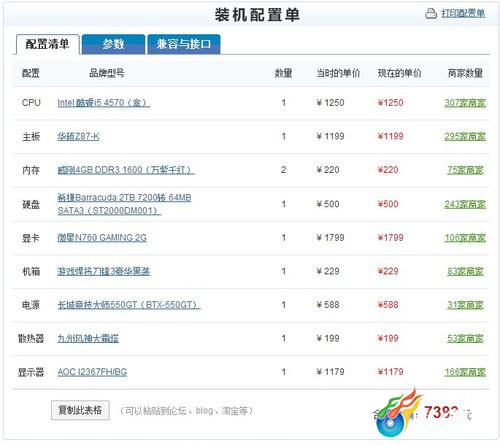Open the AOC I2367FH/BG monitor link
Viewport: 500px width, 445px height.
click(92, 372)
